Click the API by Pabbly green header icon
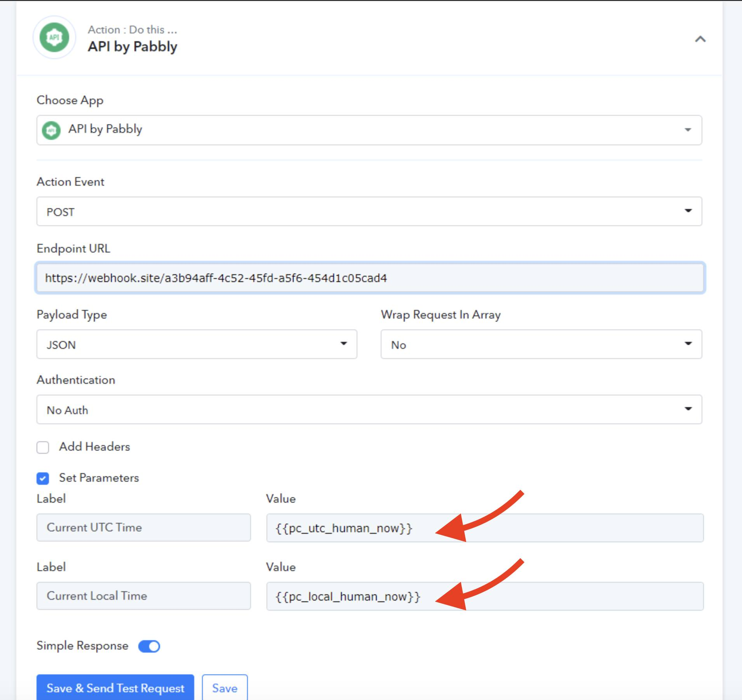 54,38
